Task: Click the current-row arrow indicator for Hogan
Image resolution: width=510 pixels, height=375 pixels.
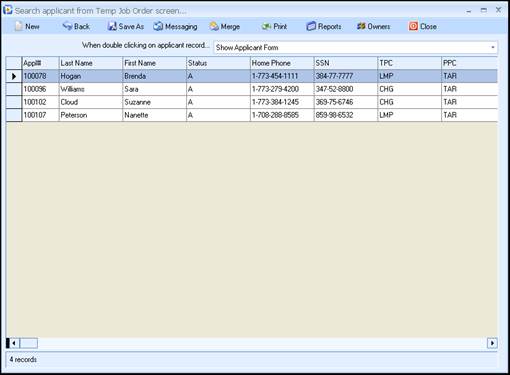Action: (x=14, y=76)
